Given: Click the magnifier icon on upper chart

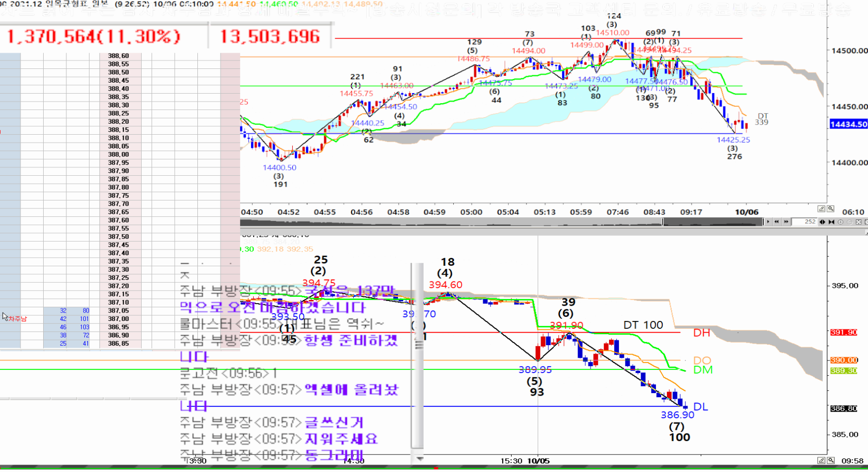Looking at the screenshot, I should tap(831, 209).
